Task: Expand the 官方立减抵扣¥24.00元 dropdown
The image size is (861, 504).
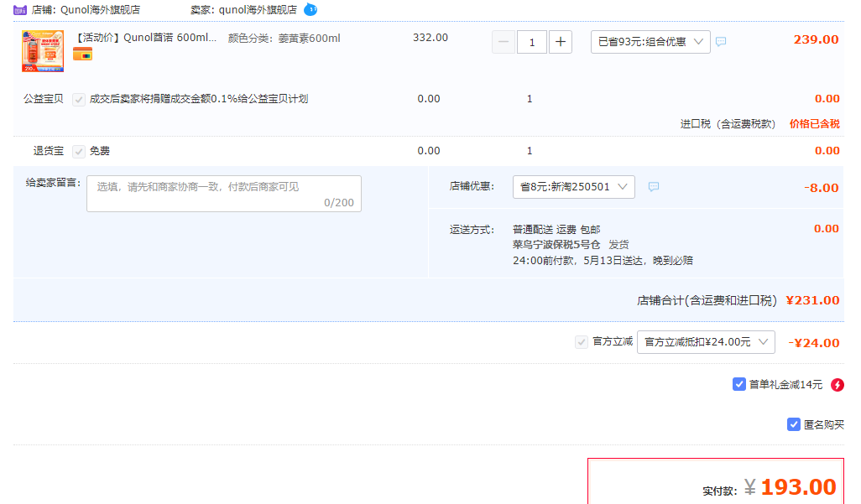Action: click(x=706, y=342)
